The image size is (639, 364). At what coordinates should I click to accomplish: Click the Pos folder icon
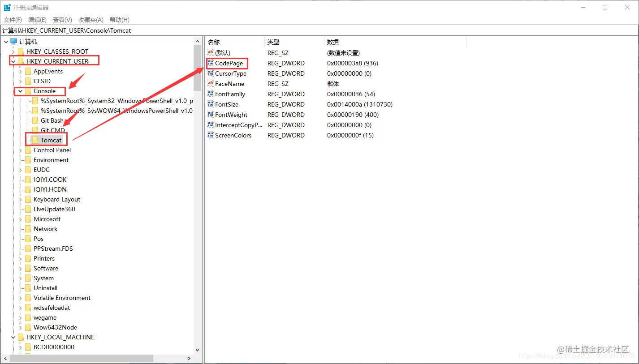(x=28, y=239)
